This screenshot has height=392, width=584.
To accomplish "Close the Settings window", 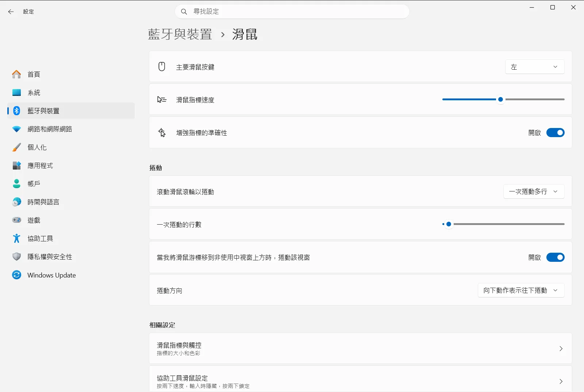I will point(573,8).
